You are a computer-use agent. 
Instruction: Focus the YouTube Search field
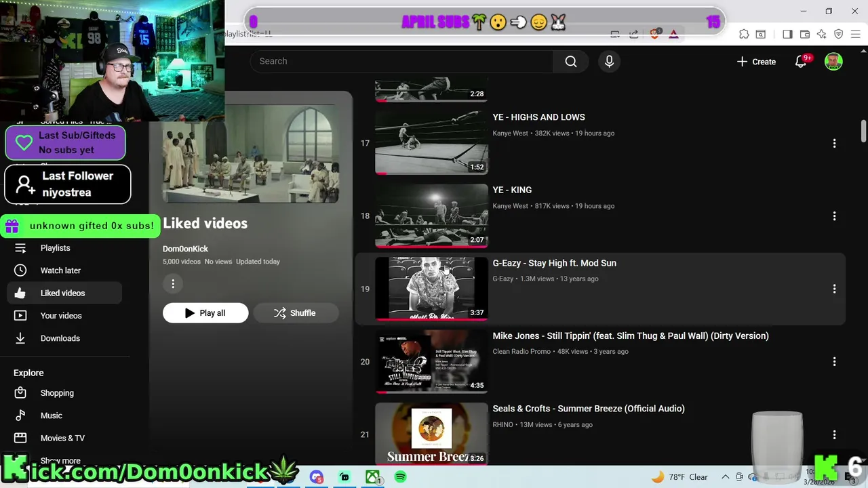click(401, 62)
